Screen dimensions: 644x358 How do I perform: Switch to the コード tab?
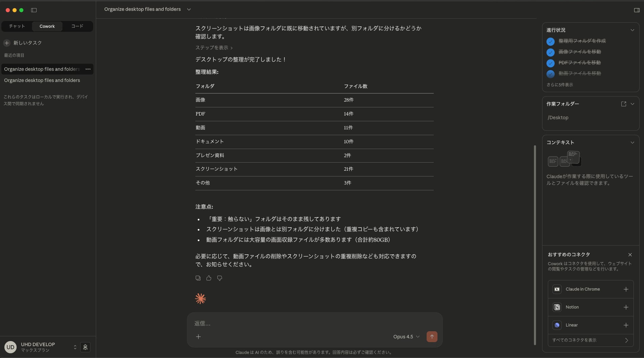point(77,26)
